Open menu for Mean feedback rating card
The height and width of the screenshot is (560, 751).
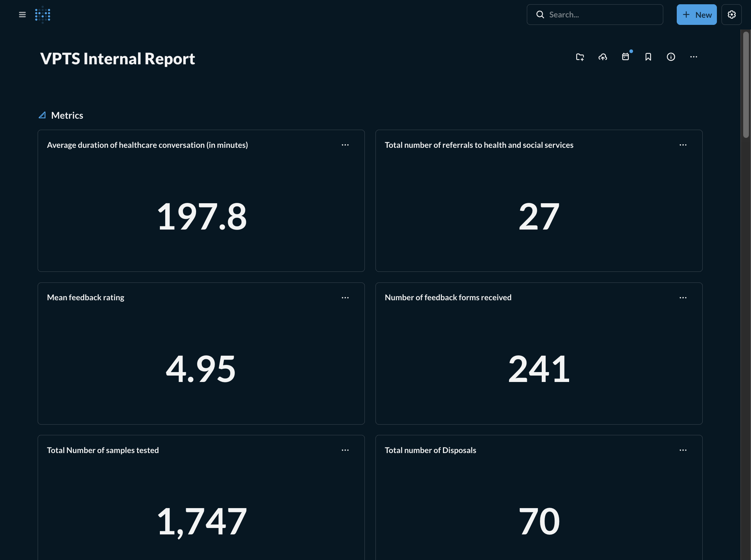tap(345, 298)
